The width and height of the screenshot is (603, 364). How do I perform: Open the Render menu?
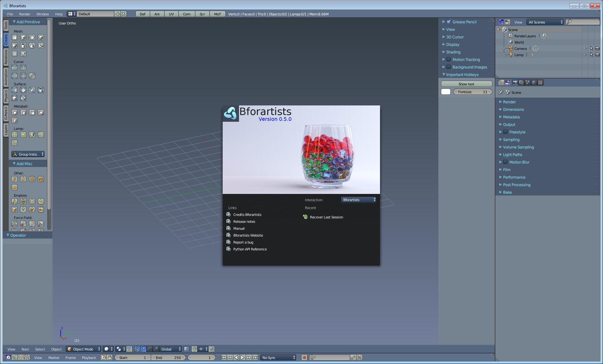pos(24,14)
